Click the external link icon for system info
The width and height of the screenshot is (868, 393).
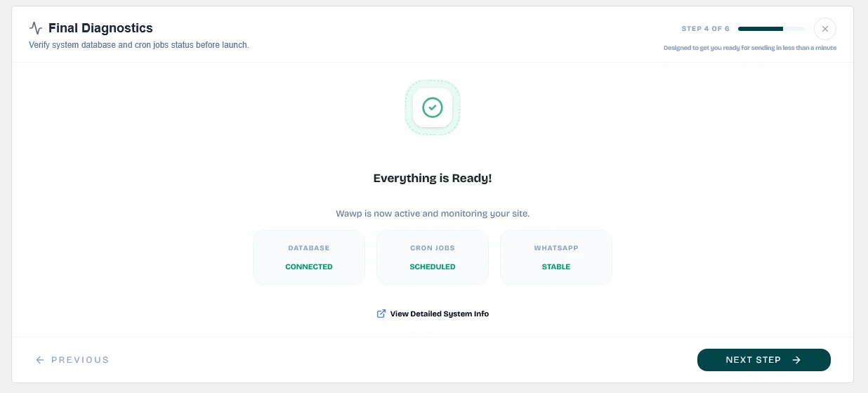[x=381, y=314]
